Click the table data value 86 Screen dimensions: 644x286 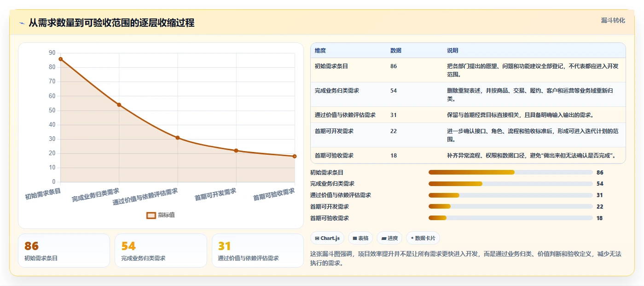pyautogui.click(x=394, y=66)
